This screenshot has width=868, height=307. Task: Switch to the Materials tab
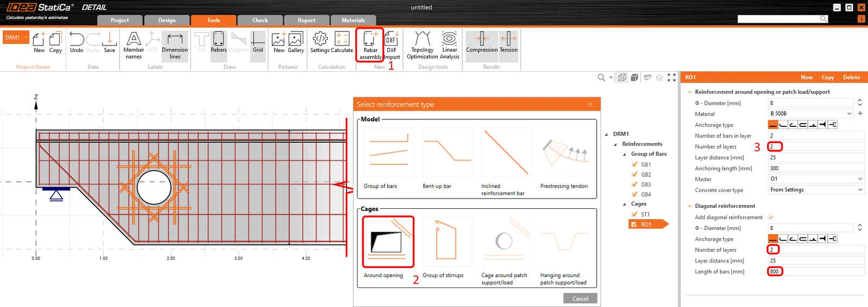(353, 20)
